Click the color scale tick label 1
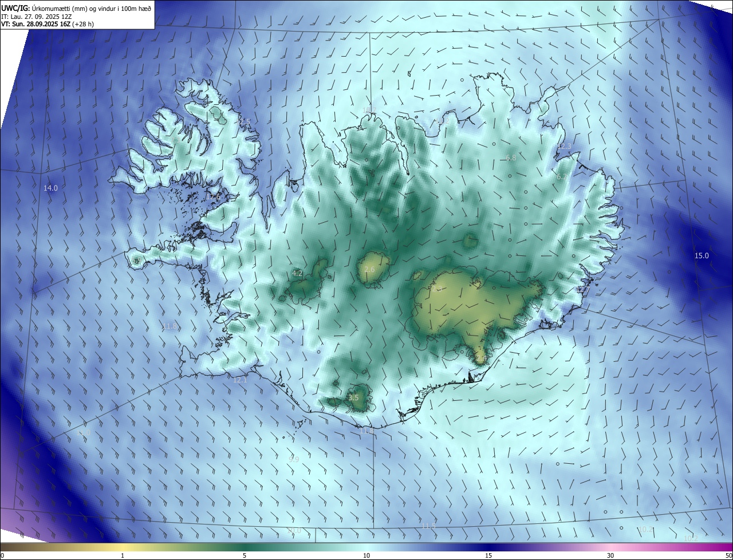 tap(123, 555)
